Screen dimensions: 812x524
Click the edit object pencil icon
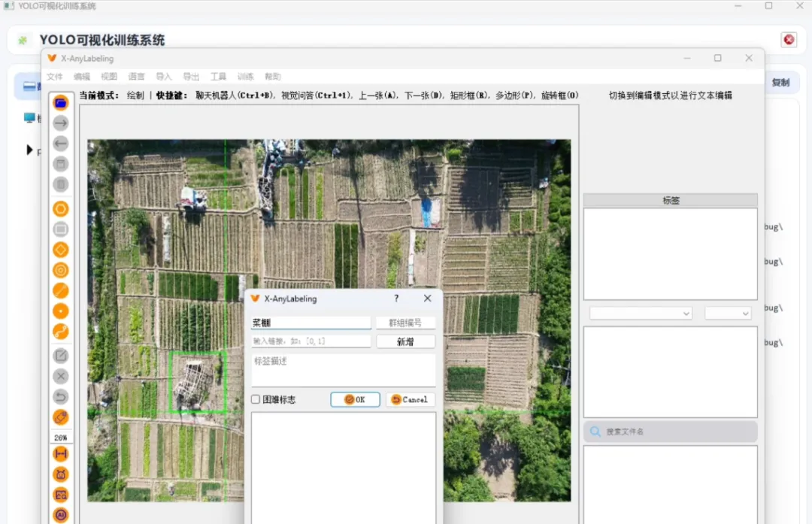(61, 356)
